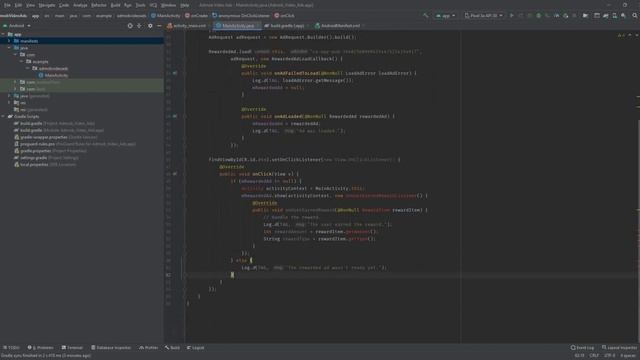Open the Profiler tool window

[x=149, y=348]
